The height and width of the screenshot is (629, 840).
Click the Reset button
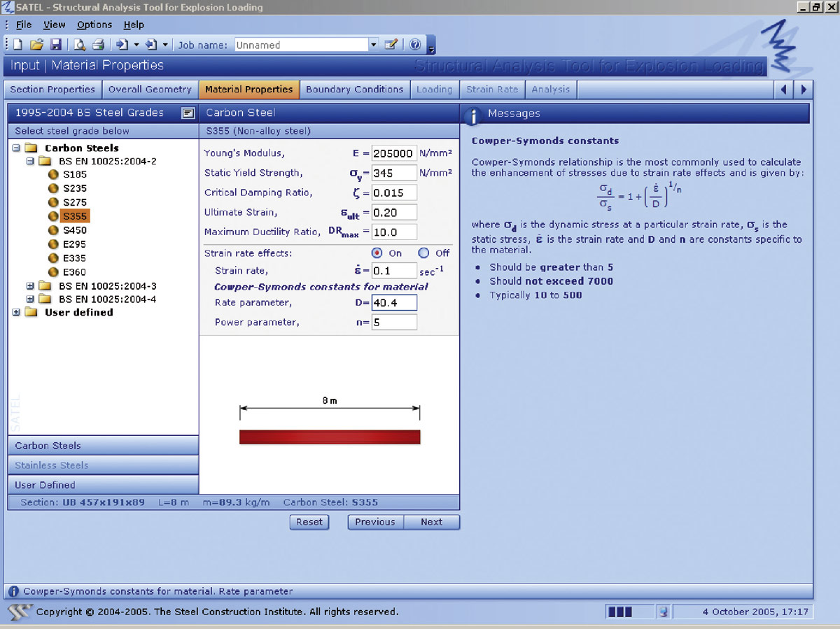[309, 522]
